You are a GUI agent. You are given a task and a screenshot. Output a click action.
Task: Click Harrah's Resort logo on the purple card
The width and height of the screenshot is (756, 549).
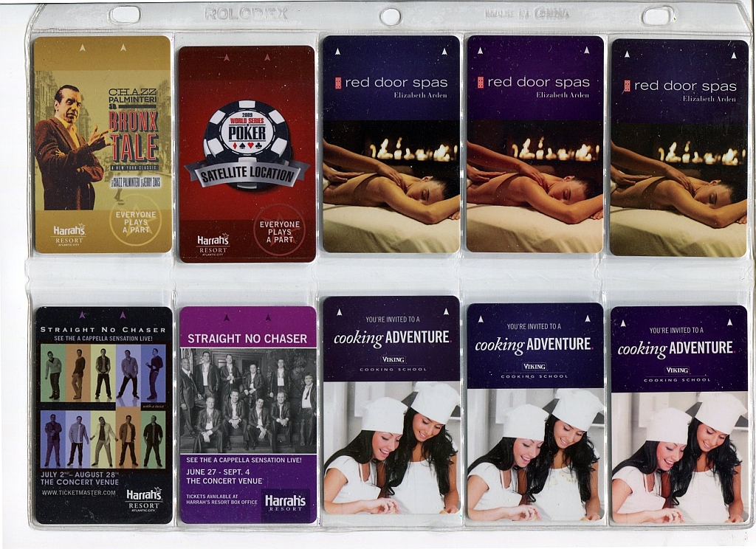pos(286,503)
